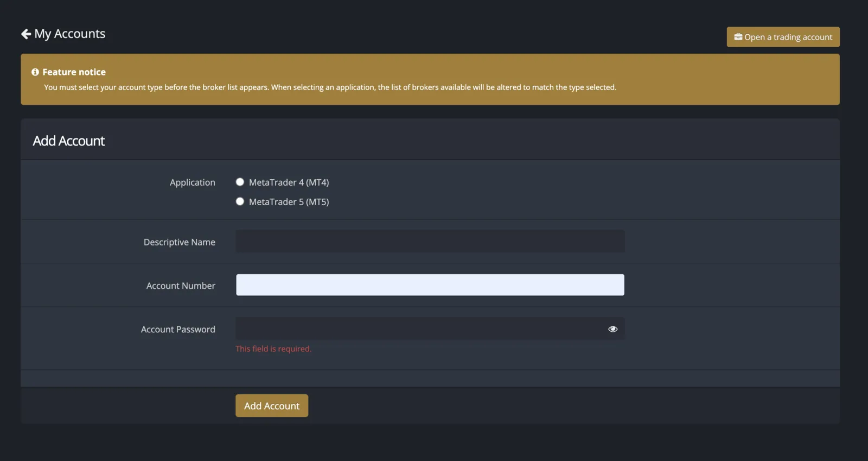Image resolution: width=868 pixels, height=461 pixels.
Task: Click the My Accounts heading link
Action: tap(70, 34)
